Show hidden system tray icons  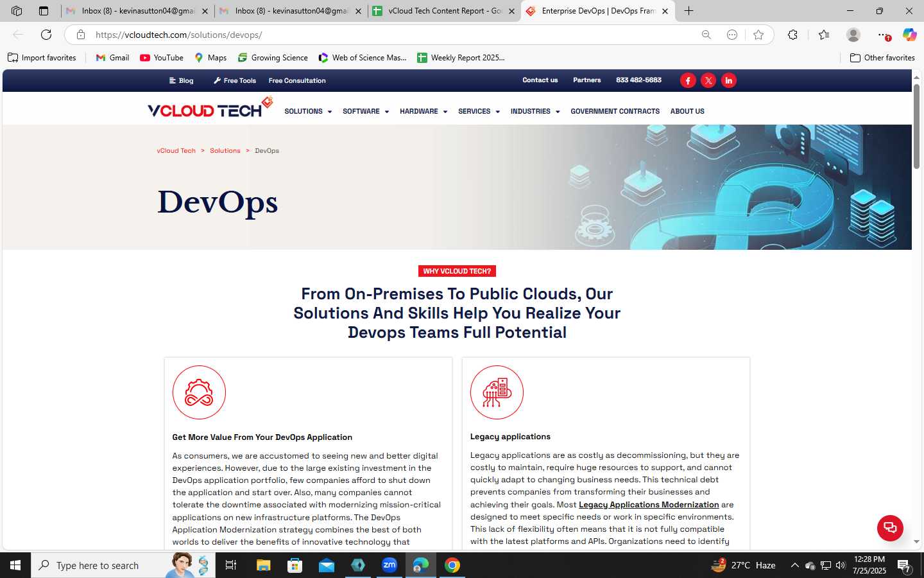click(x=794, y=565)
